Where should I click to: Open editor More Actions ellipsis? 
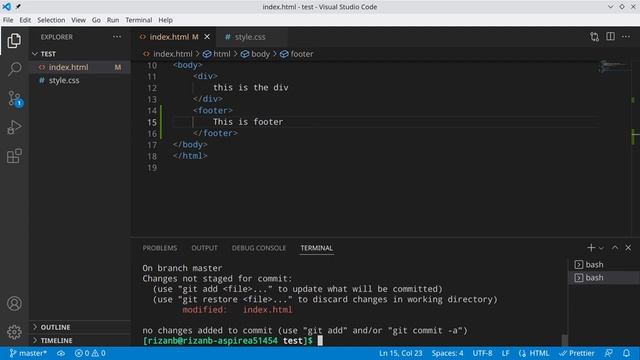626,37
